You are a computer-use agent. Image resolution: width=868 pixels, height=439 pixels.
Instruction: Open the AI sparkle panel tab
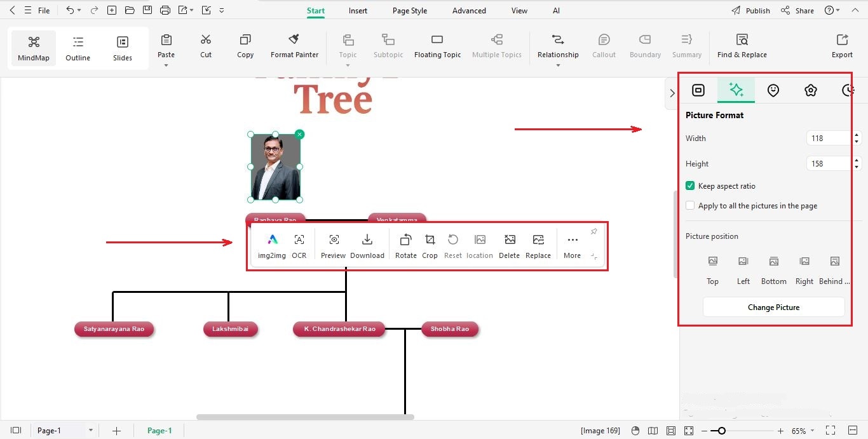pyautogui.click(x=736, y=90)
